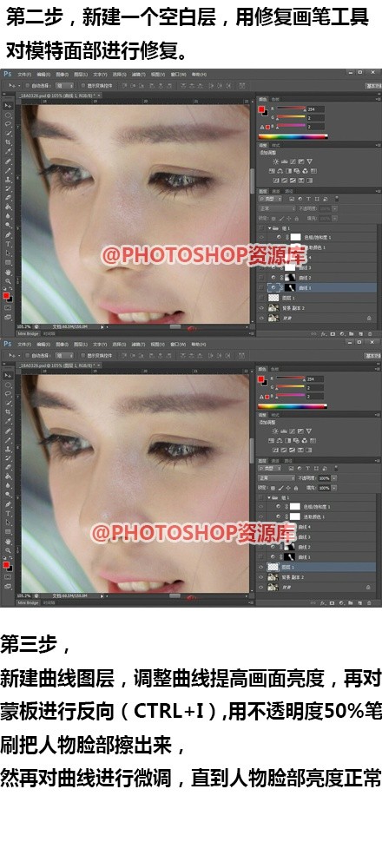The width and height of the screenshot is (382, 868).
Task: Open 不透明度 opacity dropdown arrow in lower window
Action: click(334, 477)
